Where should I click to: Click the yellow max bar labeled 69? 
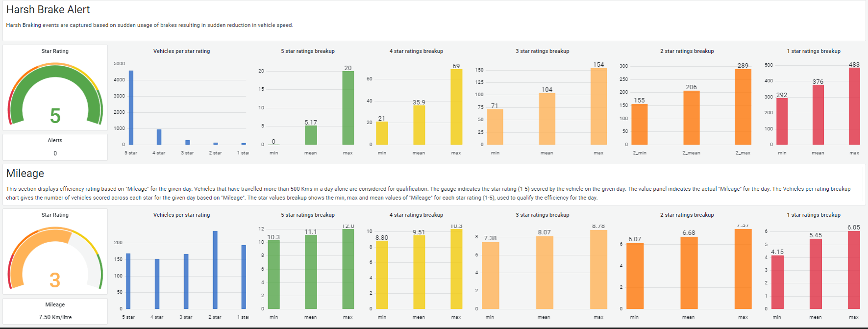(456, 107)
